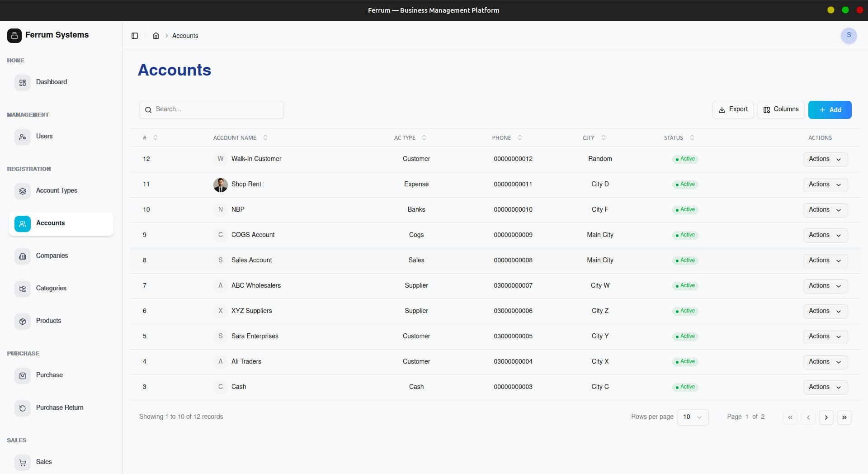This screenshot has width=868, height=474.
Task: Click the Products icon in sidebar
Action: coord(23,322)
